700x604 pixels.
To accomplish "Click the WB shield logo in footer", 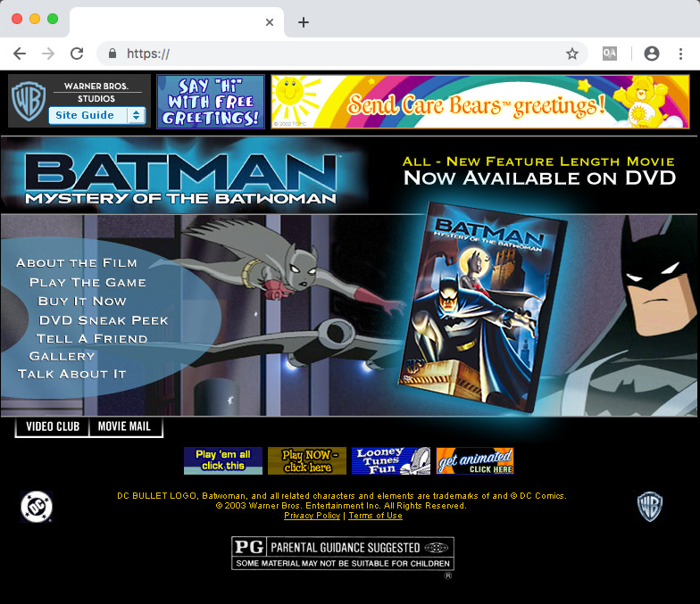I will click(650, 507).
